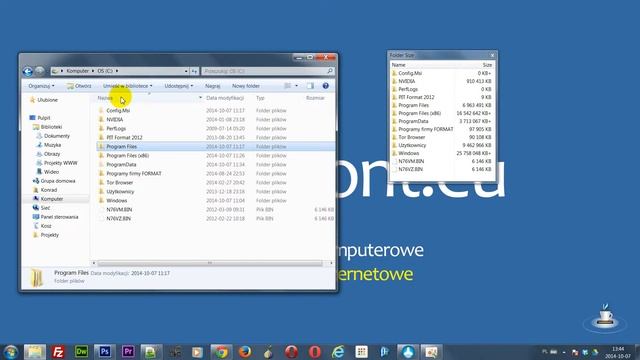Open the Udostępnij dropdown
The width and height of the screenshot is (640, 360).
tap(179, 86)
